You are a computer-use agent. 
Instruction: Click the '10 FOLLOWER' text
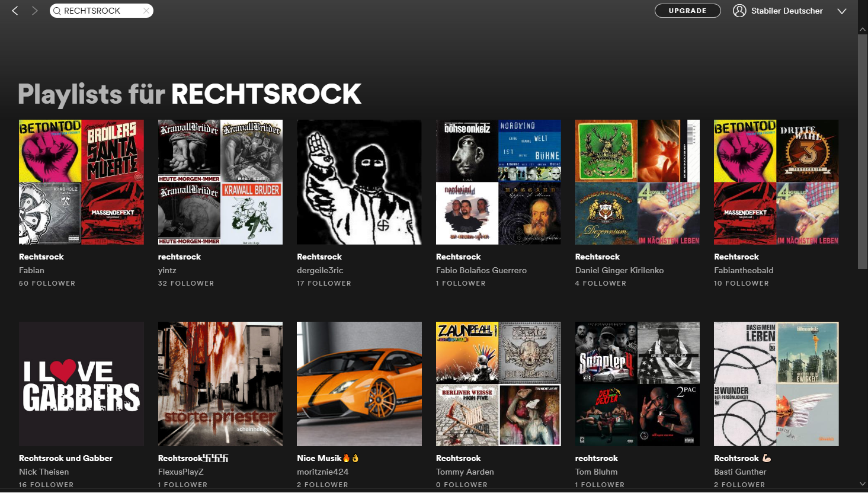click(x=741, y=283)
